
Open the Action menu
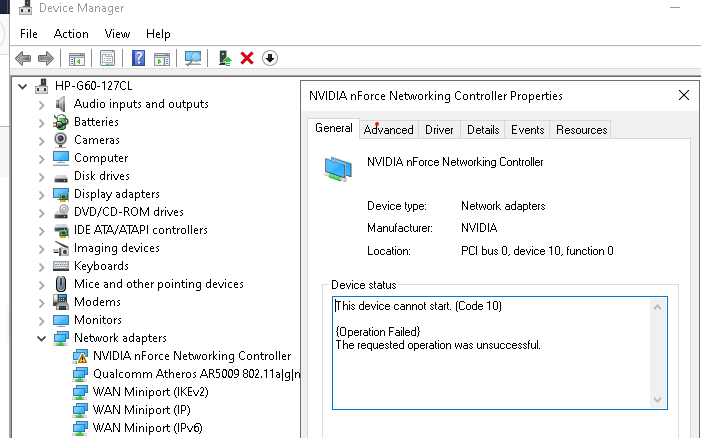71,34
